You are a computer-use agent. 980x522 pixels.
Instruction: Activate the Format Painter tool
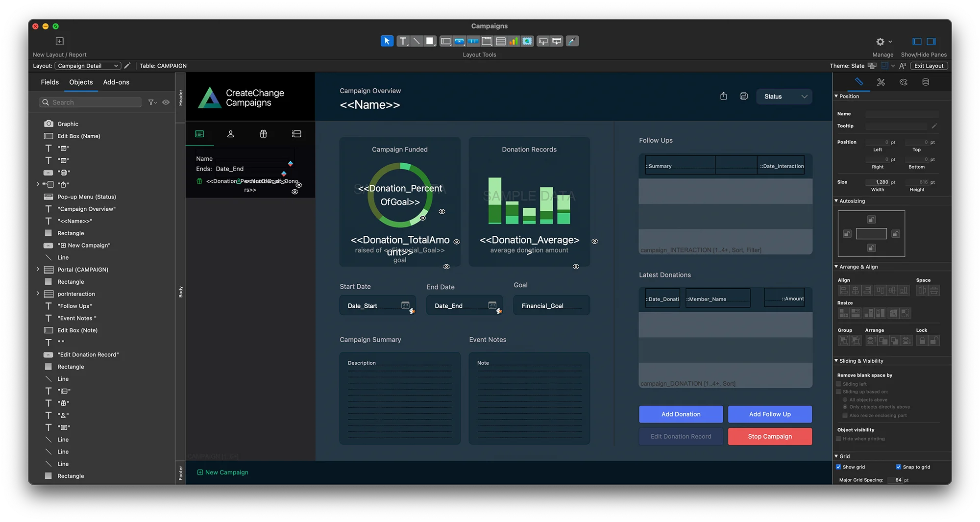(572, 41)
